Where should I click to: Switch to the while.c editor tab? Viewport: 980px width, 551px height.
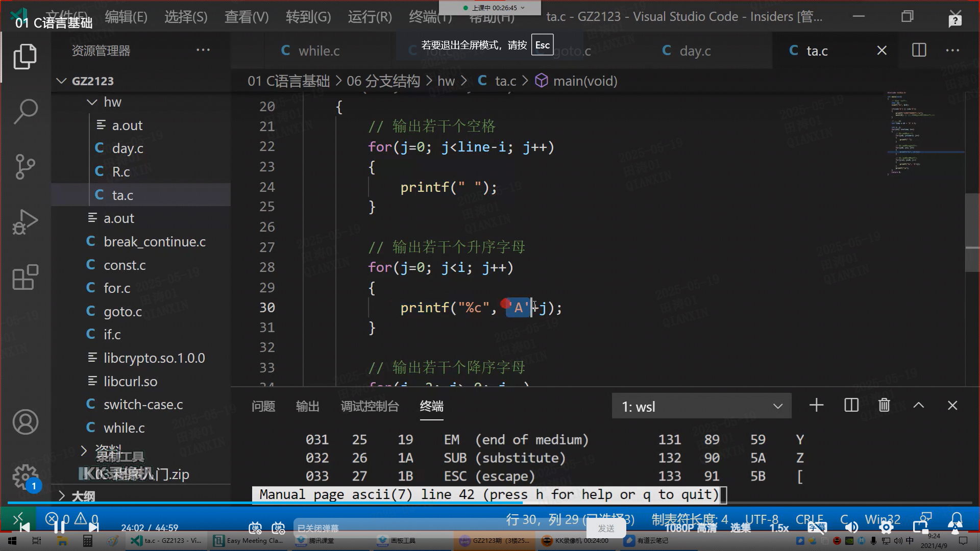pyautogui.click(x=318, y=51)
